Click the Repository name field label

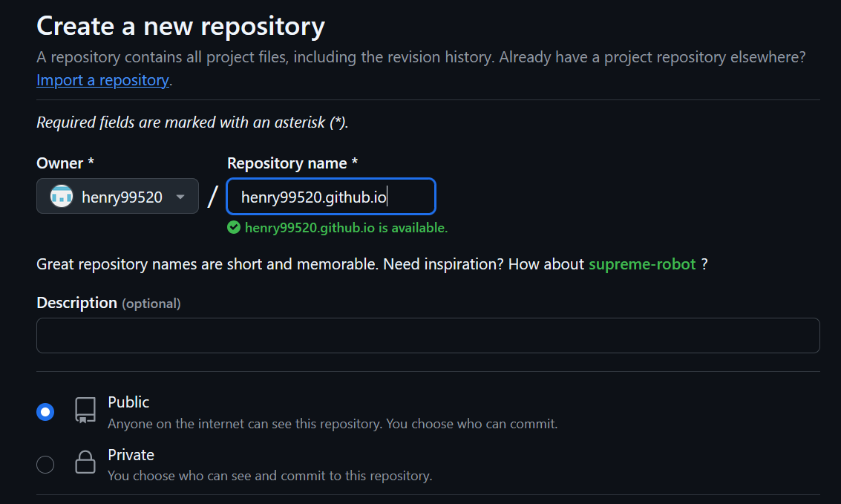292,163
